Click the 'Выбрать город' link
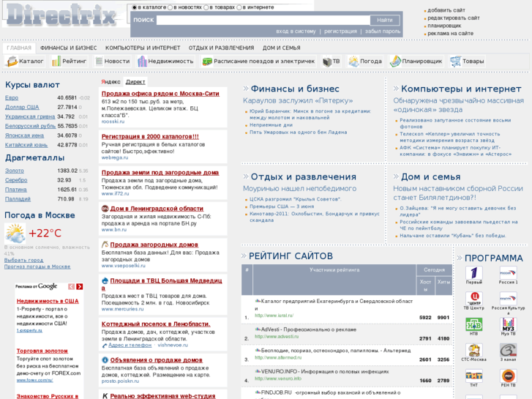Viewport: 532px width, 399px height. point(23,260)
